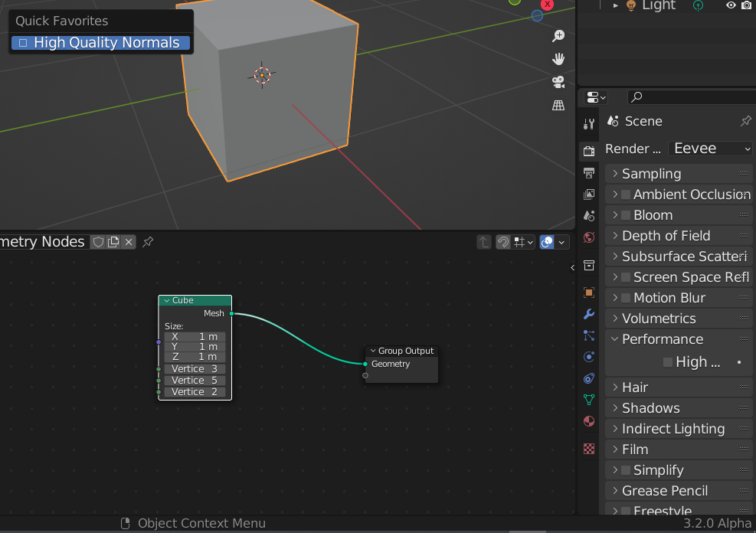Click the Vertices value 5 field
This screenshot has height=533, width=756.
[x=195, y=381]
